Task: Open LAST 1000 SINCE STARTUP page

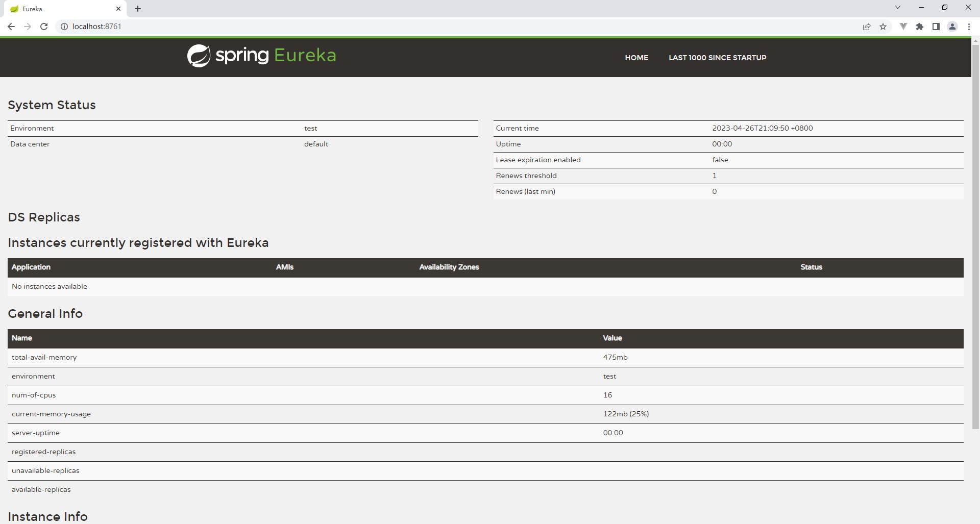Action: [x=717, y=58]
